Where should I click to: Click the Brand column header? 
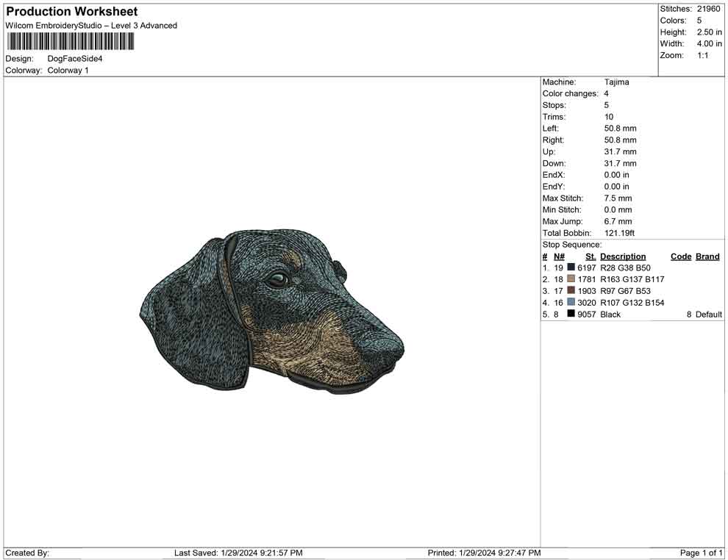[x=707, y=256]
